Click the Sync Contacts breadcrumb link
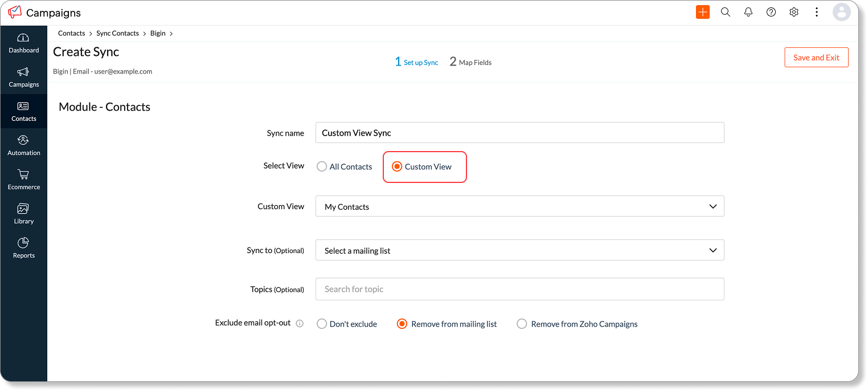868x391 pixels. click(x=117, y=33)
